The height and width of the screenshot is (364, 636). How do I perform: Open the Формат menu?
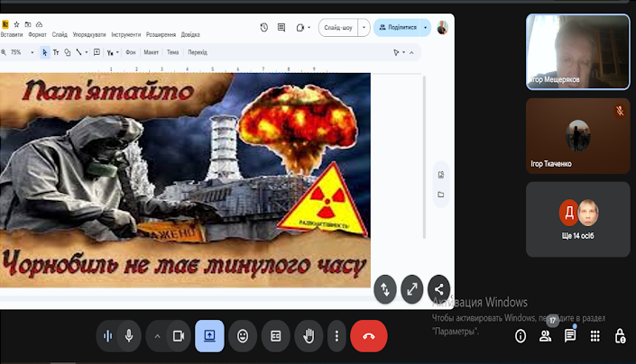coord(37,35)
